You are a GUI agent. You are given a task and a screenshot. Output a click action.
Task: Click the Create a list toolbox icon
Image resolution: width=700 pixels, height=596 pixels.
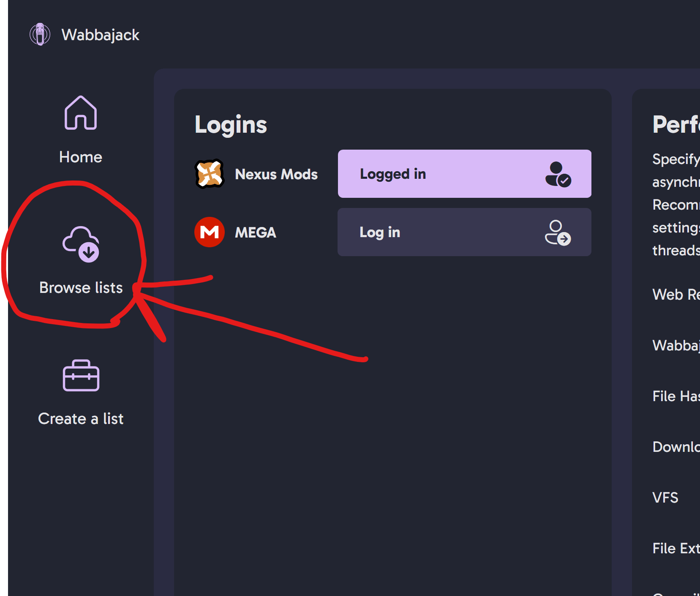coord(81,375)
